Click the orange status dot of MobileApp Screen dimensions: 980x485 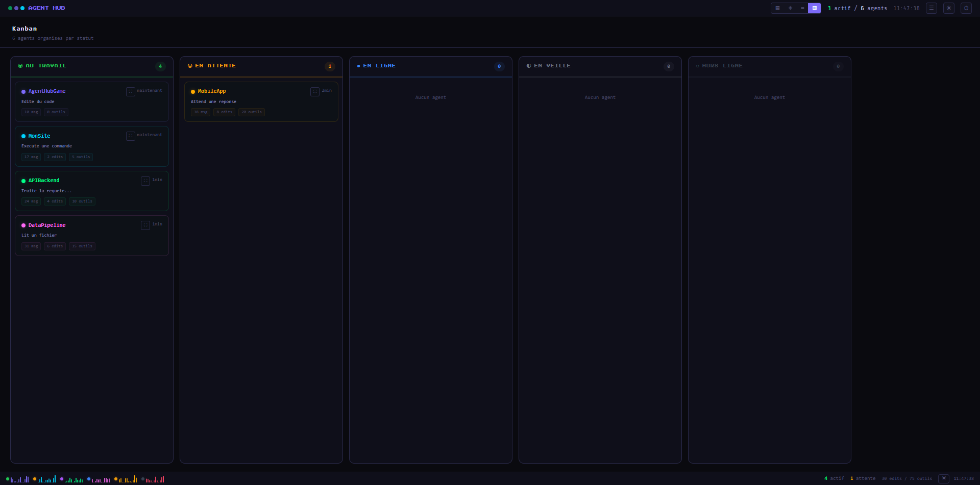click(x=193, y=92)
